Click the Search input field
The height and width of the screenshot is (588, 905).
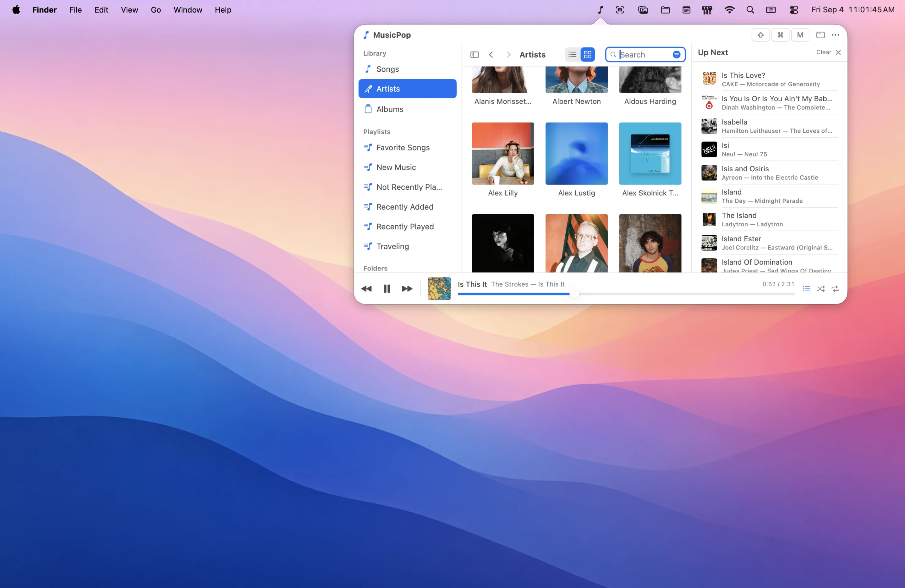[645, 55]
